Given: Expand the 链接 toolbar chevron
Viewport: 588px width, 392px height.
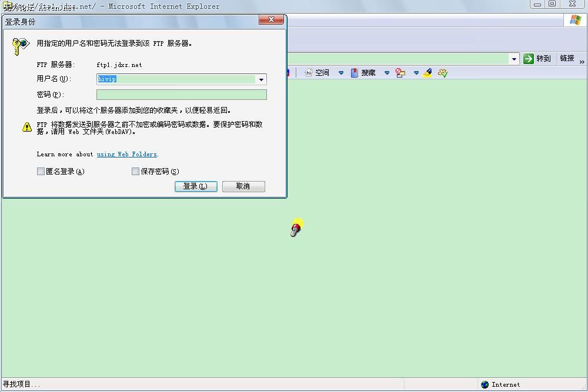Looking at the screenshot, I should [x=582, y=62].
